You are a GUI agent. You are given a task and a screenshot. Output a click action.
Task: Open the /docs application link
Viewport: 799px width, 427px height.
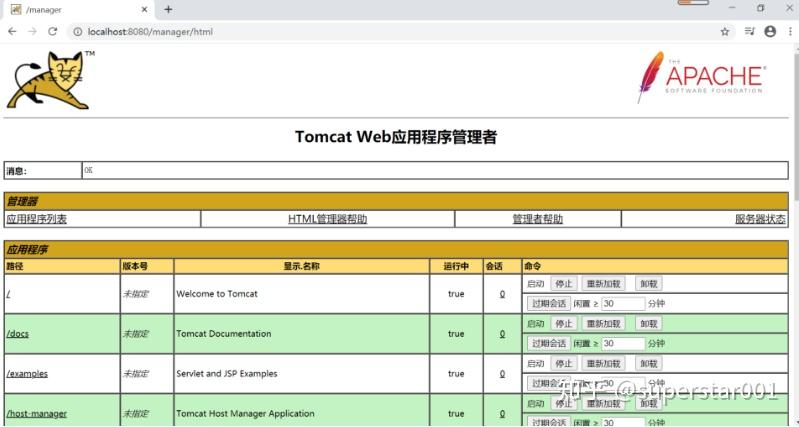pyautogui.click(x=18, y=334)
